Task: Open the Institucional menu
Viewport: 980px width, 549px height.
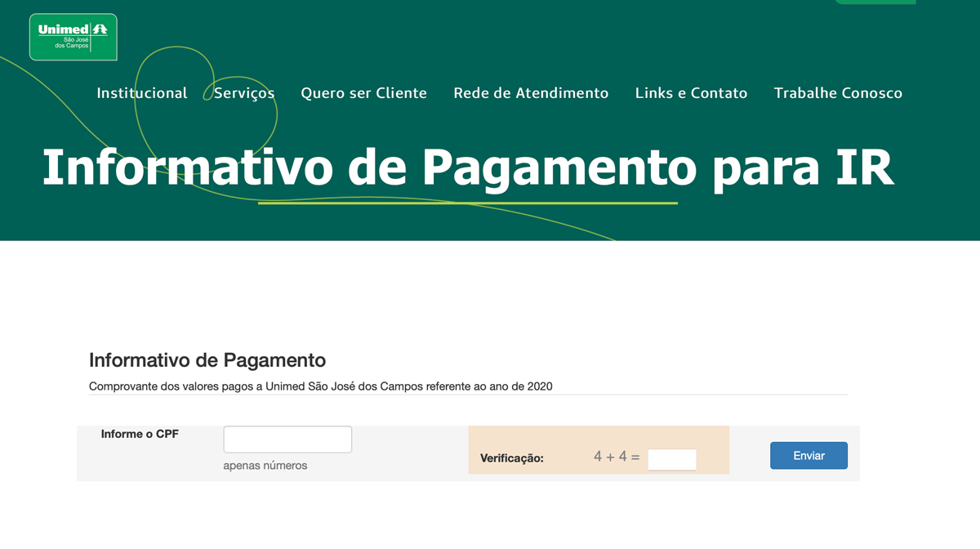Action: 142,93
